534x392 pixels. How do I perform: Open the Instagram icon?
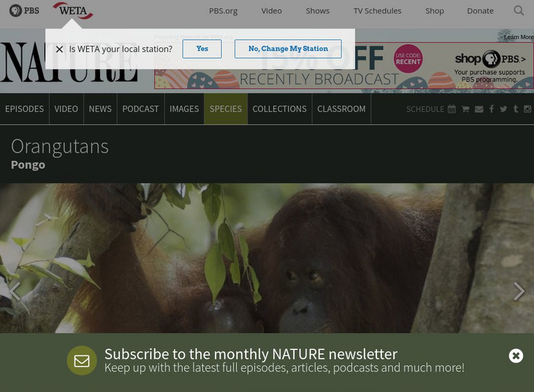[x=527, y=109]
